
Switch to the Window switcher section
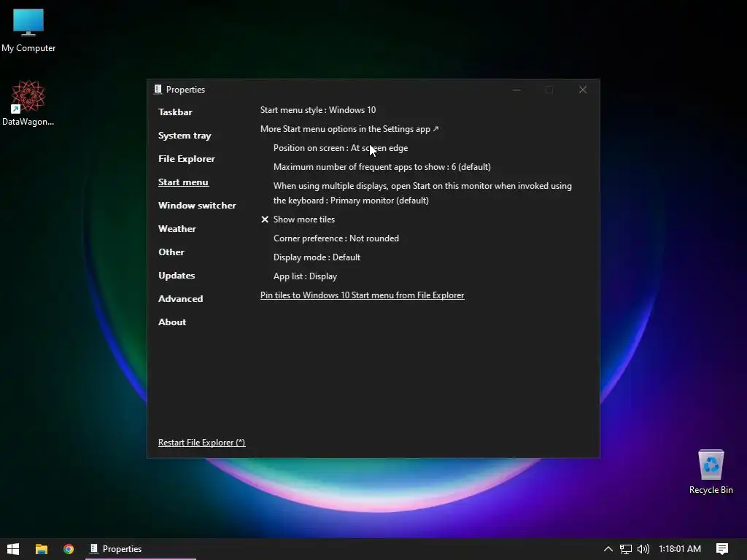197,206
